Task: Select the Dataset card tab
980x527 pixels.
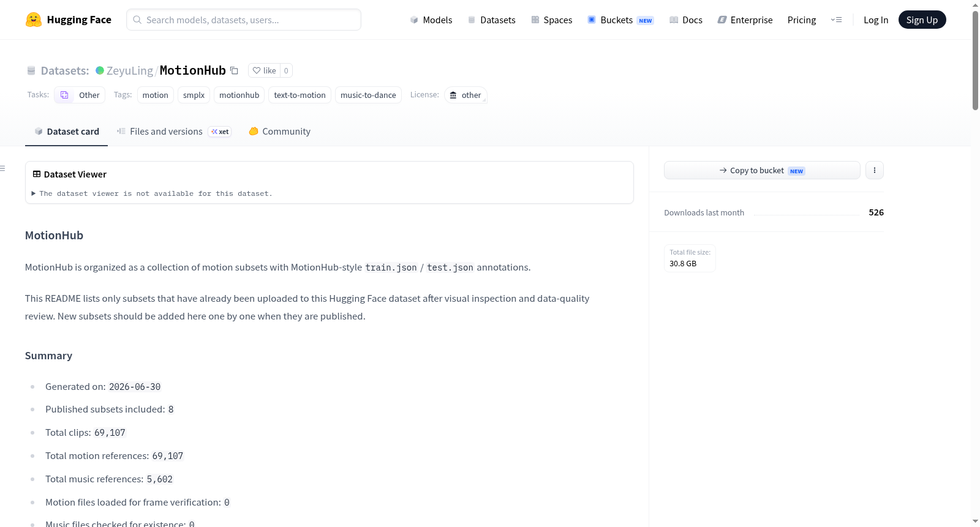Action: 66,132
